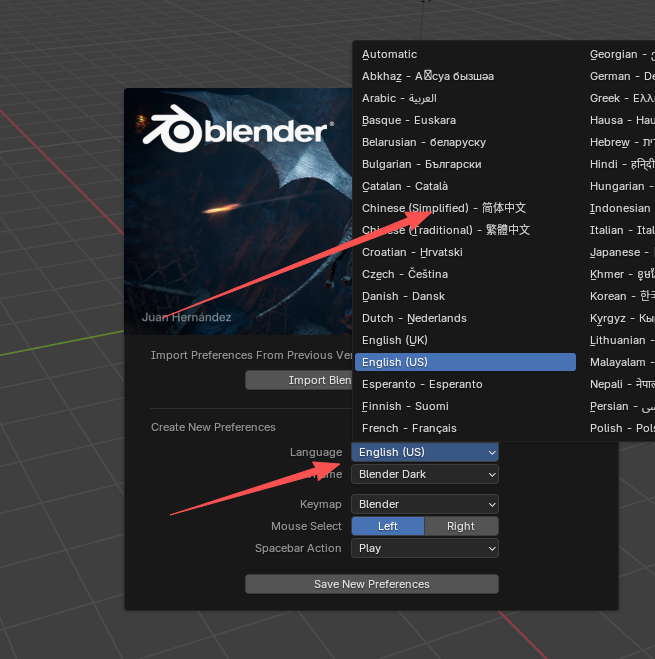Screen dimensions: 655x659
Task: Open the Language dropdown showing English (US)
Action: (x=425, y=452)
